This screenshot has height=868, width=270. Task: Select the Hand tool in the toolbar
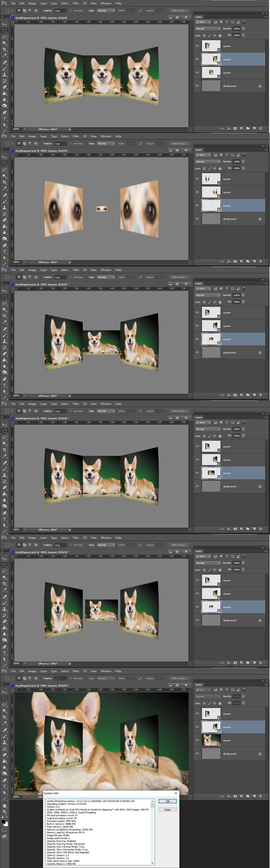click(4, 805)
